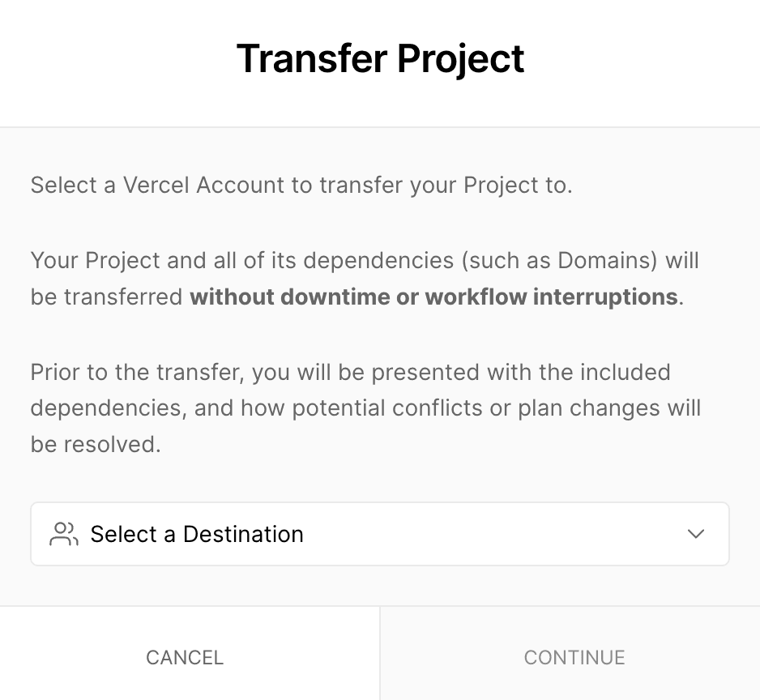760x700 pixels.
Task: Click CANCEL to dismiss the dialog
Action: pos(184,657)
